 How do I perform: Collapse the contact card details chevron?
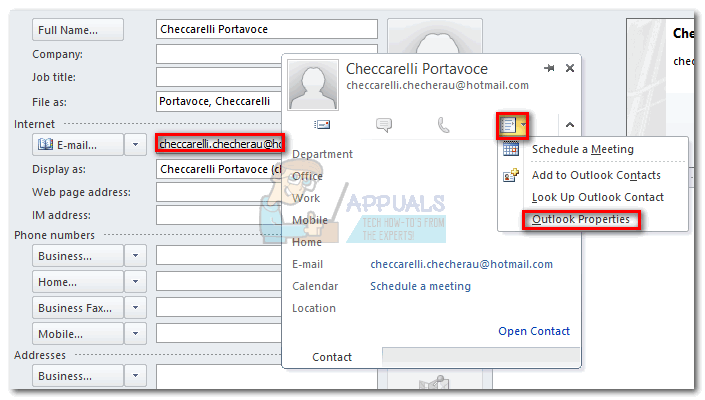(570, 125)
